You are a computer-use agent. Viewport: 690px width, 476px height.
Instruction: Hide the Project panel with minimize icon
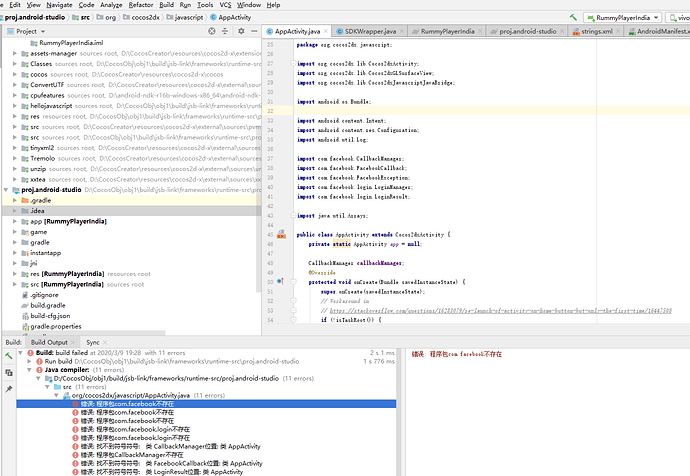254,31
